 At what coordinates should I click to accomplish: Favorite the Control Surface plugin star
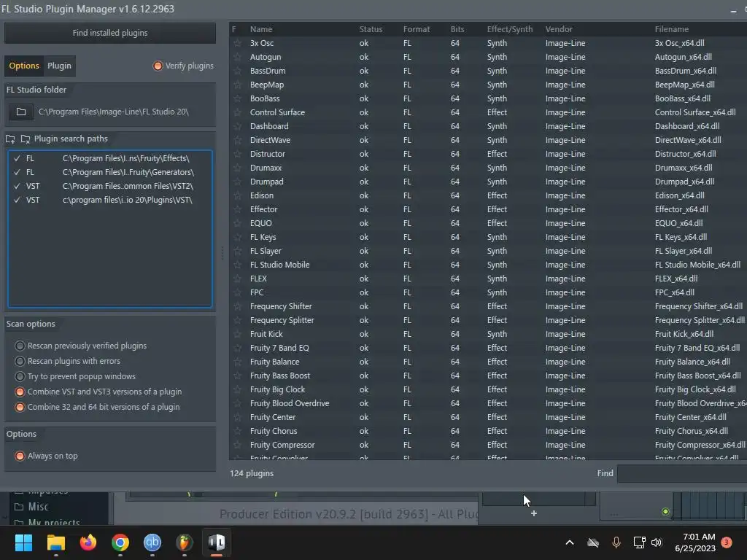(x=237, y=112)
